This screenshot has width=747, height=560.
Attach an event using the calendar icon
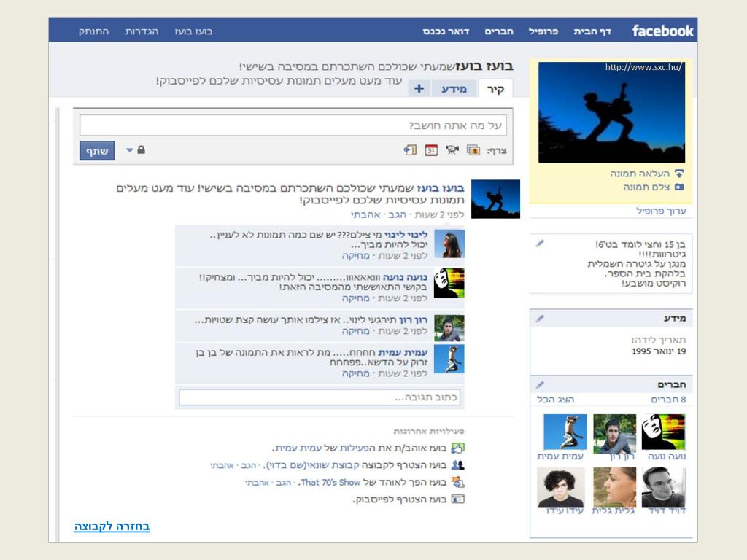click(x=431, y=150)
